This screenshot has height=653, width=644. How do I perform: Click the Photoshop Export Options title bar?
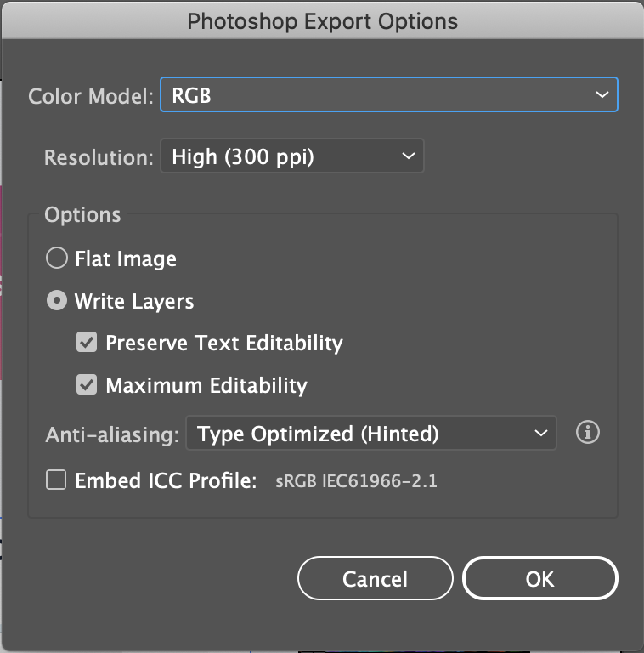coord(322,21)
